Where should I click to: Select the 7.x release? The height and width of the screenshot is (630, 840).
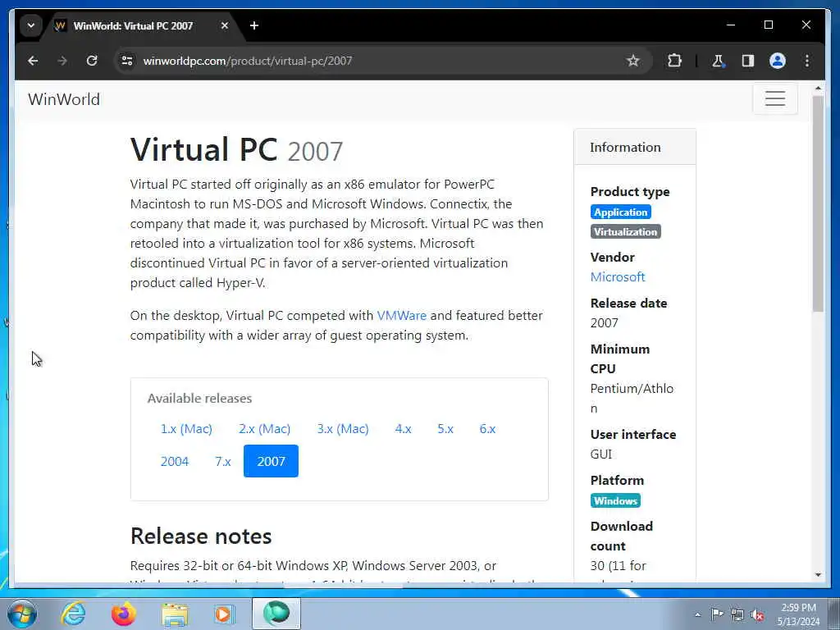point(223,461)
